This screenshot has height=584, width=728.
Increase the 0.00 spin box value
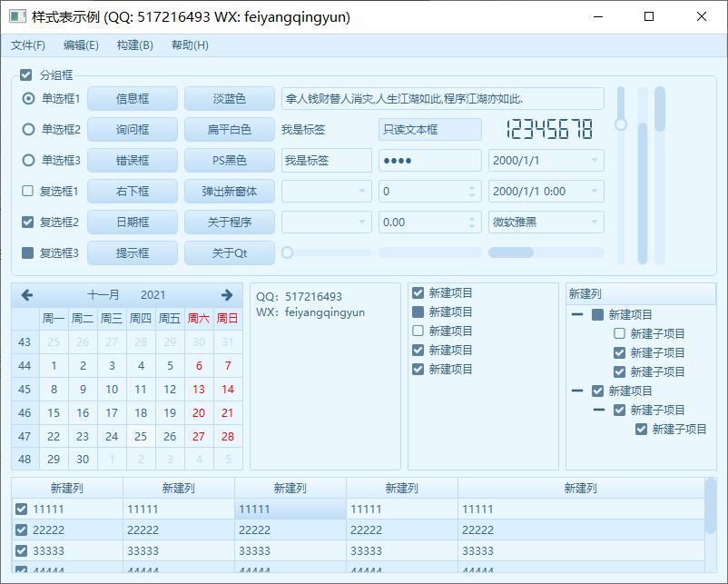tap(472, 218)
